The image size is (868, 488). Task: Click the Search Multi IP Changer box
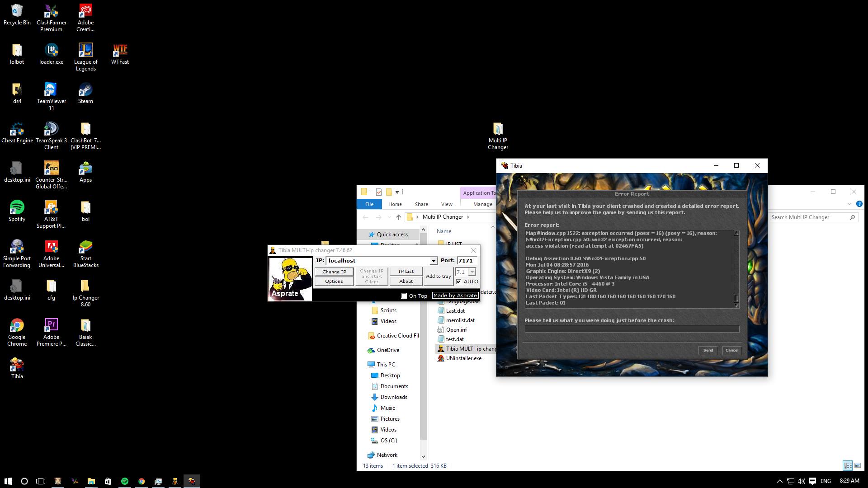(814, 217)
